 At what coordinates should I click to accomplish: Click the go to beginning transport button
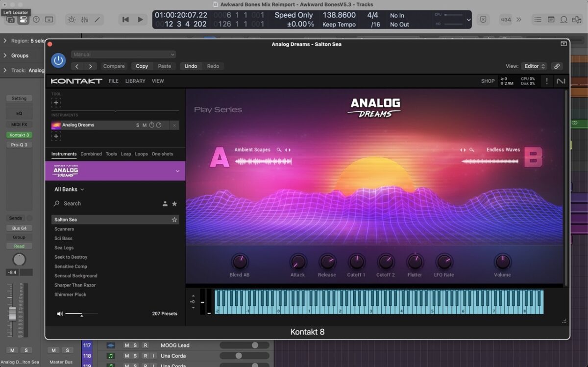tap(125, 20)
